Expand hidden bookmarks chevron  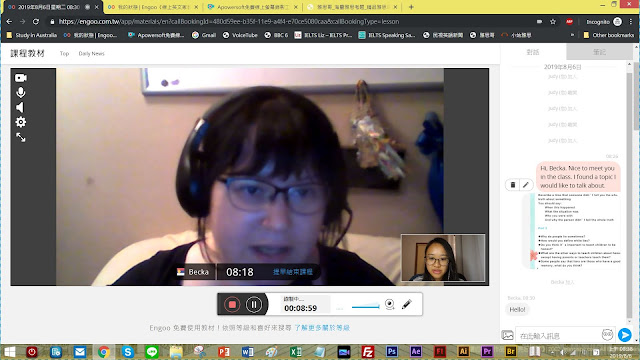click(x=572, y=35)
